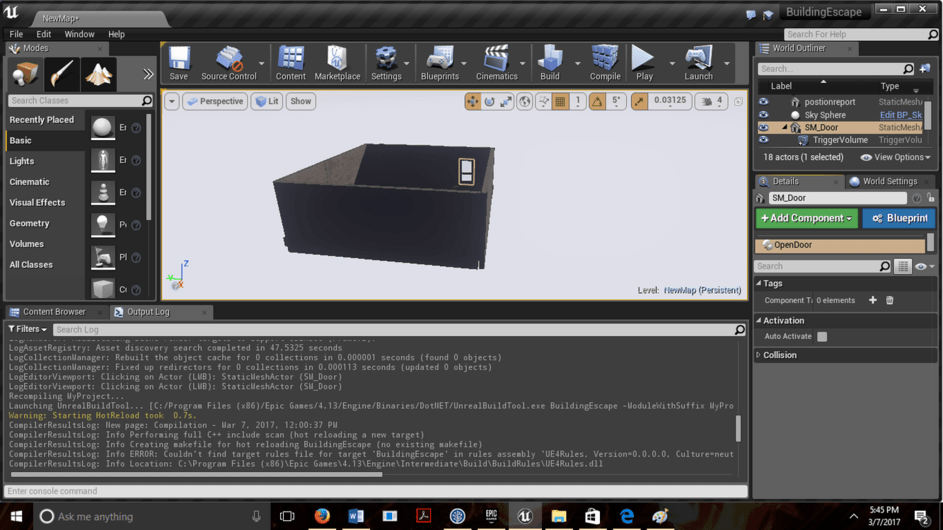Open Source Control toolbar button
The height and width of the screenshot is (530, 943).
point(229,63)
